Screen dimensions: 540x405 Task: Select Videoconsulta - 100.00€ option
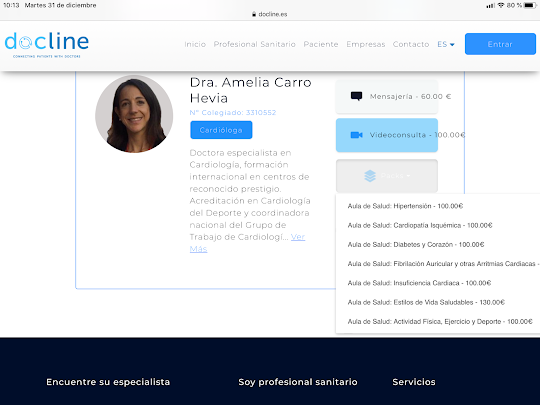click(387, 135)
